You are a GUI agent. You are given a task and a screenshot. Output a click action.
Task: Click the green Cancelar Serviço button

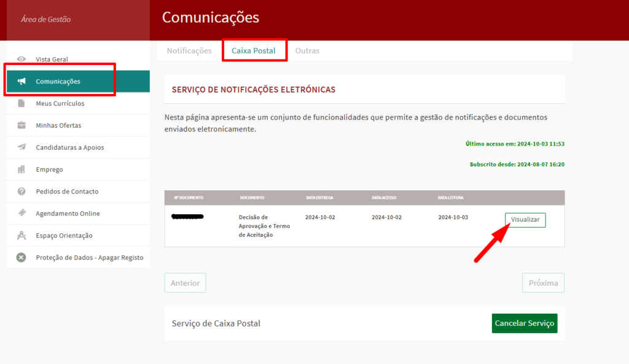[524, 323]
